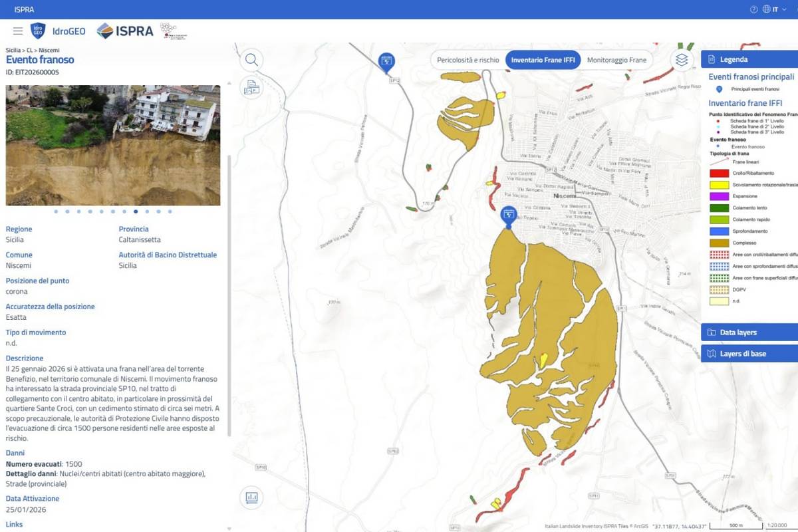The height and width of the screenshot is (532, 798).
Task: Select the last photo carousel dot
Action: 170,211
